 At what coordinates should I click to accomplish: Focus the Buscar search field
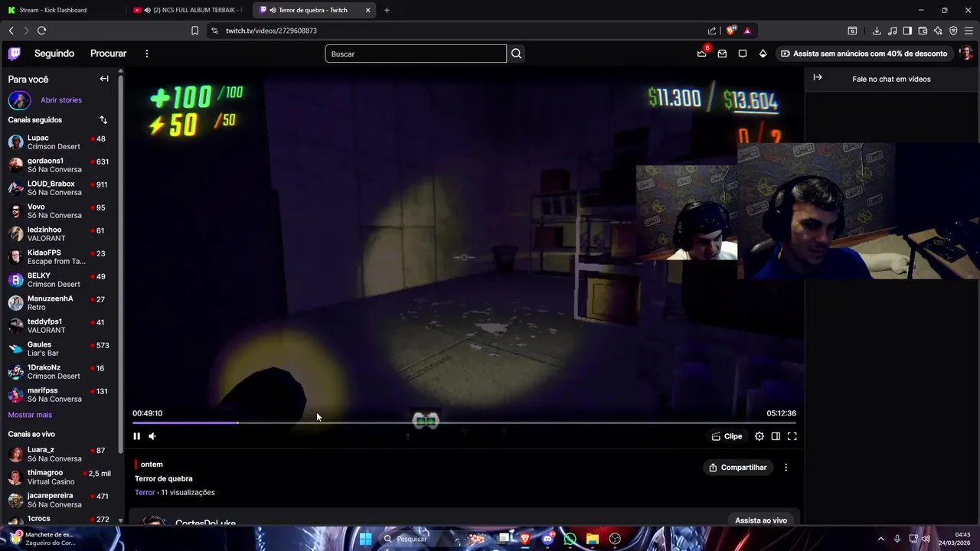416,54
